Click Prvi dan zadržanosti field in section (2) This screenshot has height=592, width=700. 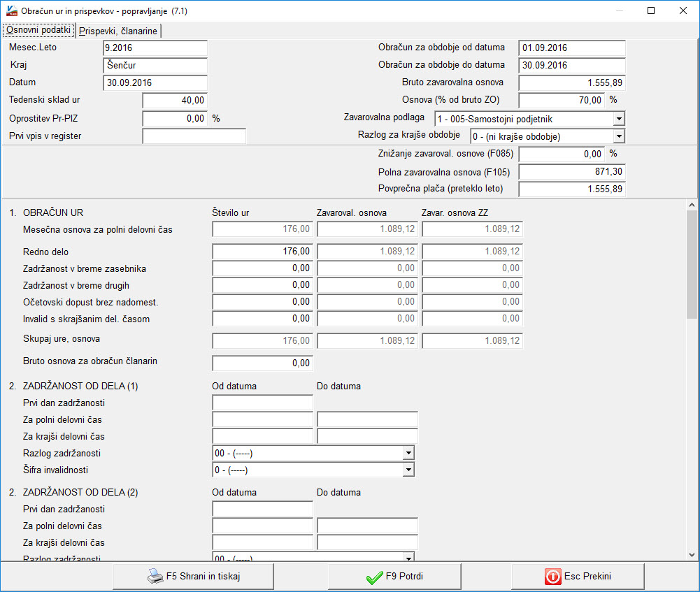click(262, 509)
